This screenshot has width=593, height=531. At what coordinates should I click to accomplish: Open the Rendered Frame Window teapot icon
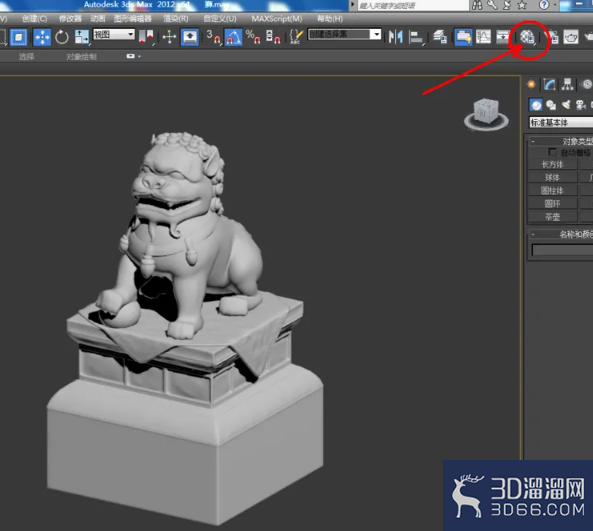(571, 37)
